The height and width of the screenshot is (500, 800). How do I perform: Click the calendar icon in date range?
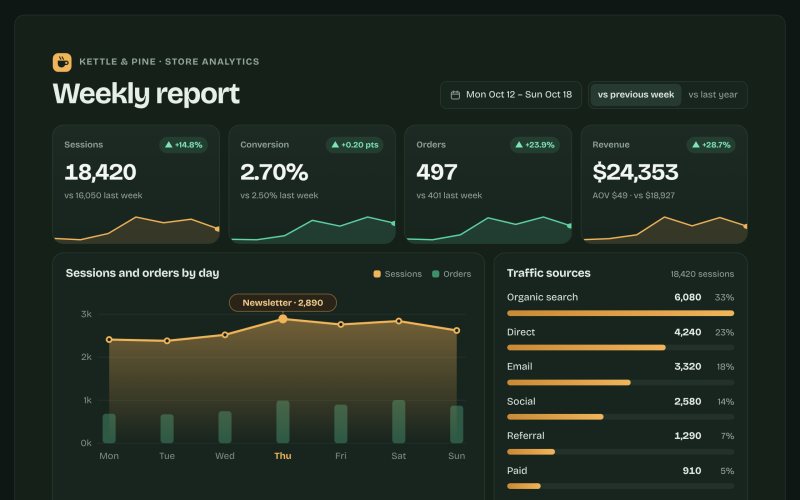455,95
